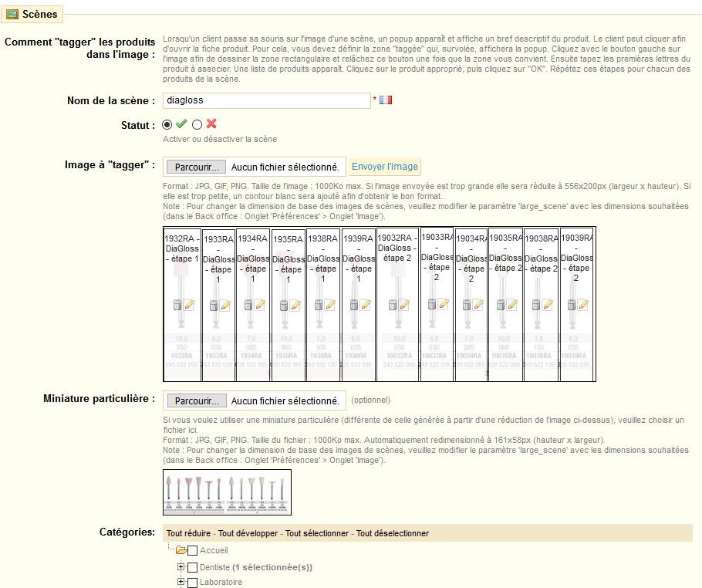Click Tout sélectionner link

[317, 533]
